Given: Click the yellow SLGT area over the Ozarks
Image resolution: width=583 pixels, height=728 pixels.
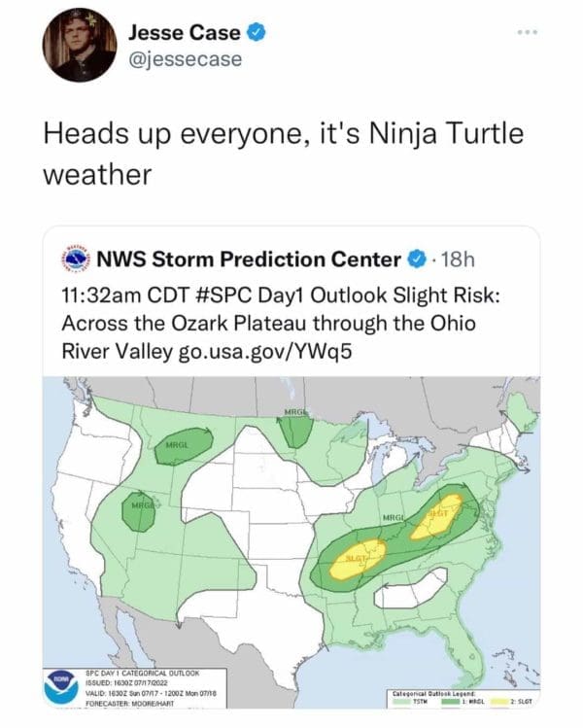Looking at the screenshot, I should pyautogui.click(x=360, y=561).
